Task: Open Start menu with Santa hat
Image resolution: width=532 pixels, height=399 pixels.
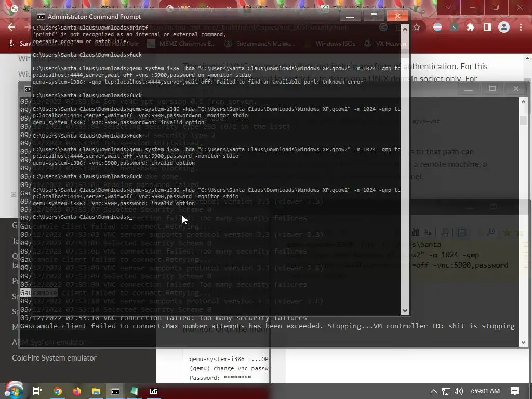Action: click(14, 390)
